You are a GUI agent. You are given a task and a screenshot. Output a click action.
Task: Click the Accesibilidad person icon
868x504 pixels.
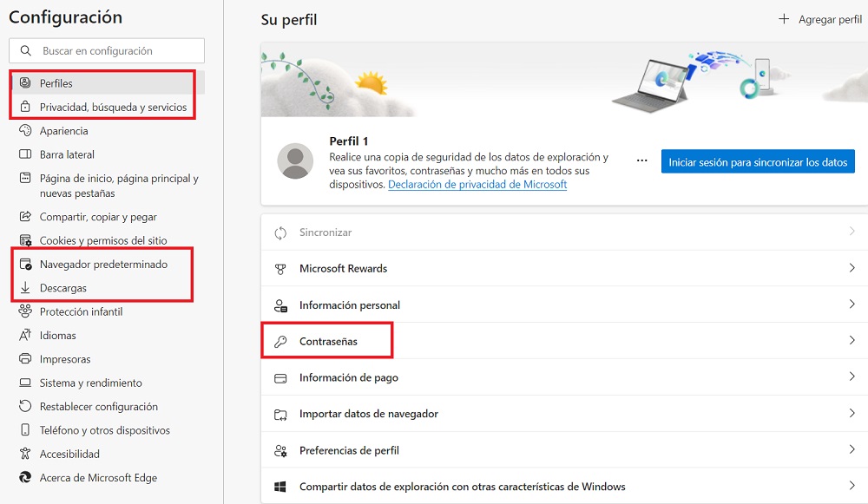pyautogui.click(x=25, y=454)
